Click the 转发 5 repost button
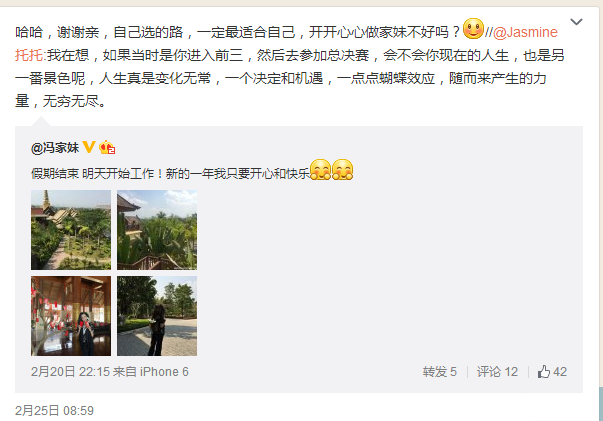603x421 pixels. click(440, 372)
